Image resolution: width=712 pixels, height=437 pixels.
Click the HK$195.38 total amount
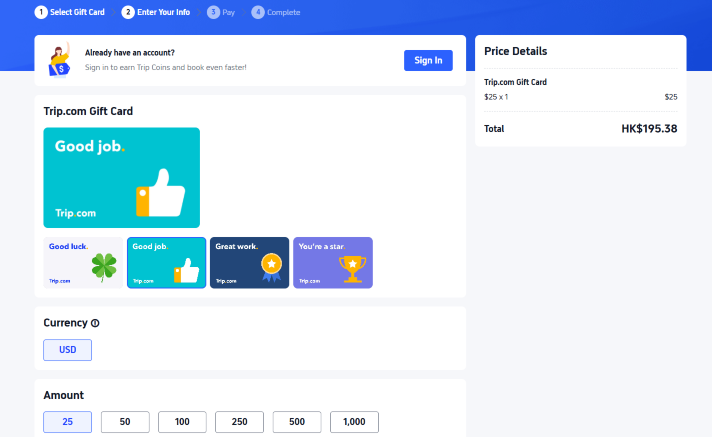tap(649, 129)
